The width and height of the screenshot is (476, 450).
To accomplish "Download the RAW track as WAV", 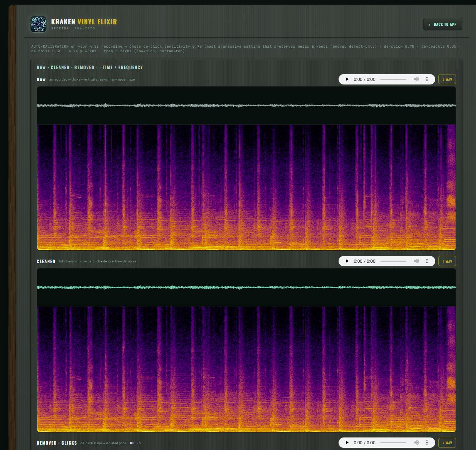I will pos(447,79).
